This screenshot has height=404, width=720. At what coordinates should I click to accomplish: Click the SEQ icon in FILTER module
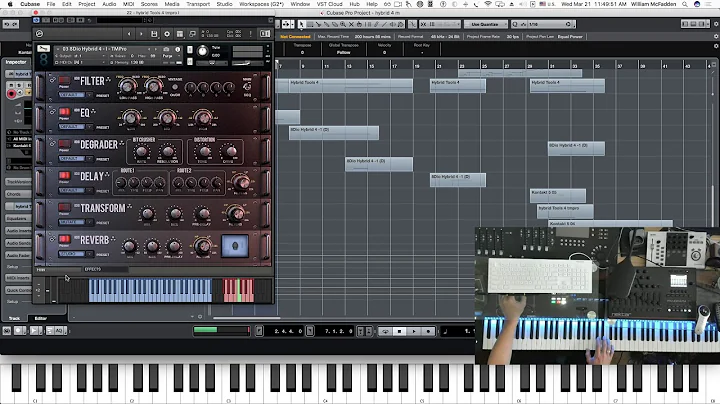(x=247, y=86)
